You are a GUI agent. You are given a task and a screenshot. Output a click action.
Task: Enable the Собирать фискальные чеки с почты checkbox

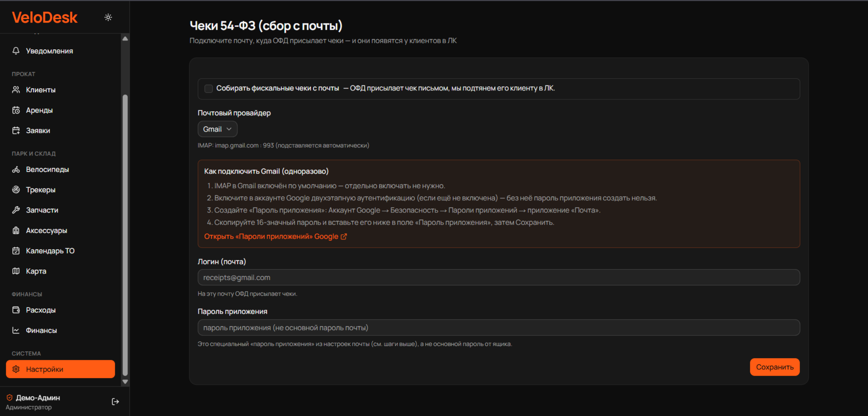(209, 89)
